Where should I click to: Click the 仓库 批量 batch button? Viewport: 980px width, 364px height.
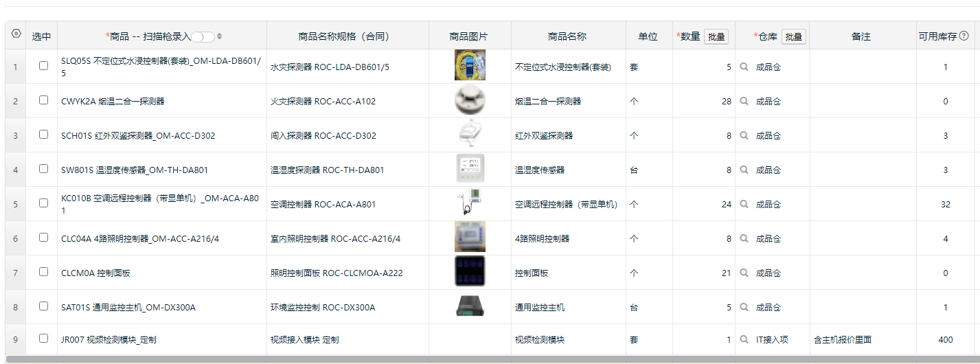[793, 36]
